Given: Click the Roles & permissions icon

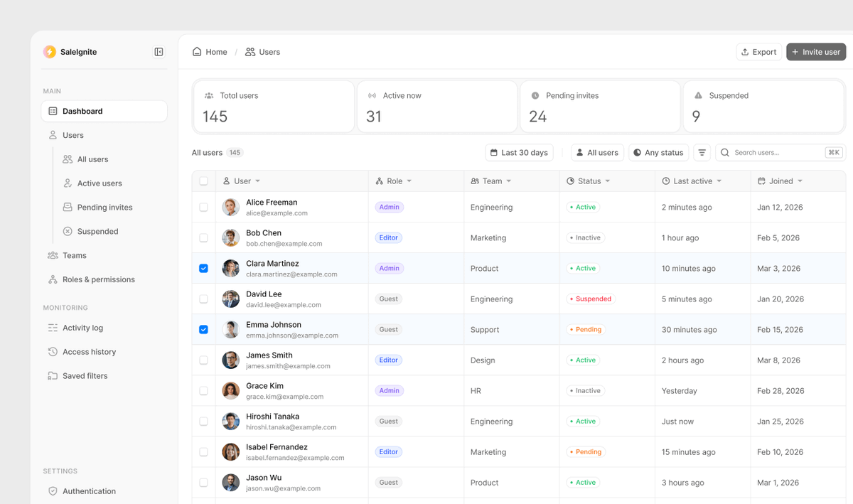Looking at the screenshot, I should click(x=53, y=279).
